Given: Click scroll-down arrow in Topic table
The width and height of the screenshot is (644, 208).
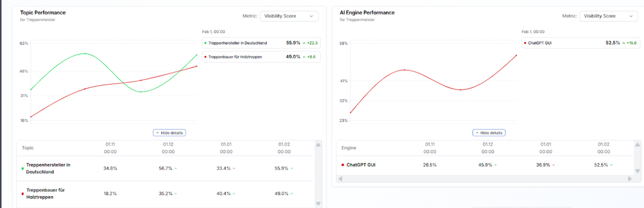Looking at the screenshot, I should pyautogui.click(x=318, y=203).
